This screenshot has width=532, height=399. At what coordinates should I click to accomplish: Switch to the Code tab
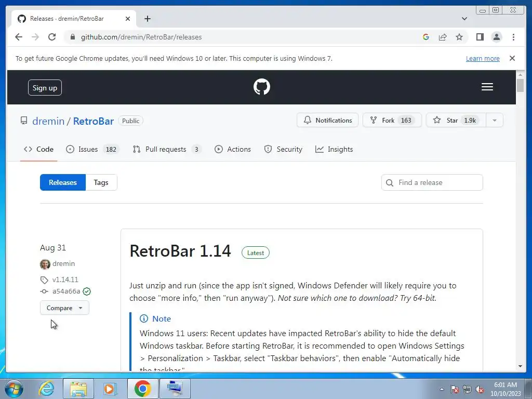[x=38, y=149]
